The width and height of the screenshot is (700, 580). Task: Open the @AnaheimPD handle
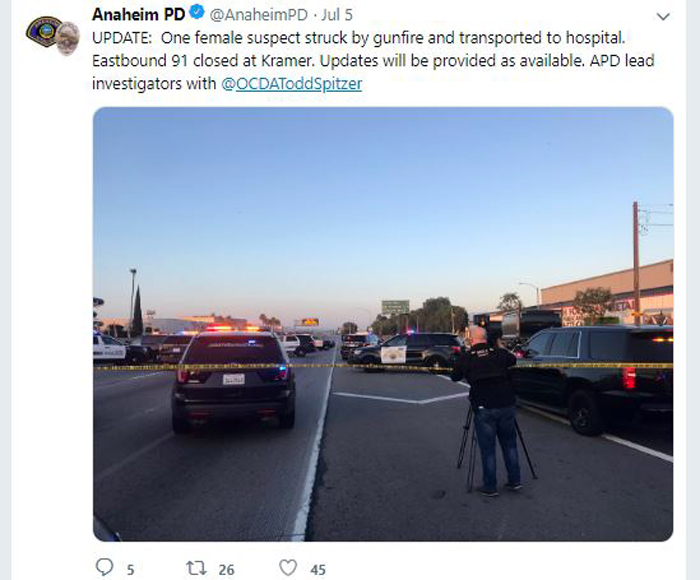click(x=258, y=15)
